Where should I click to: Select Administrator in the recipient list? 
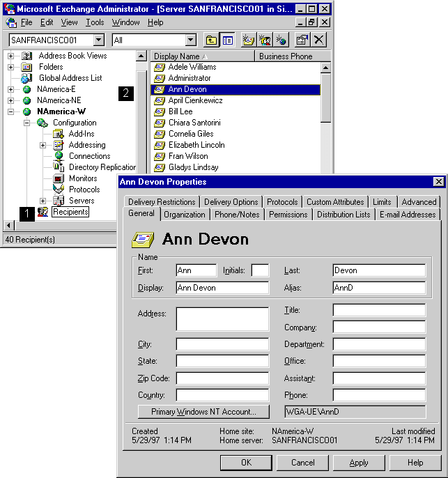190,78
